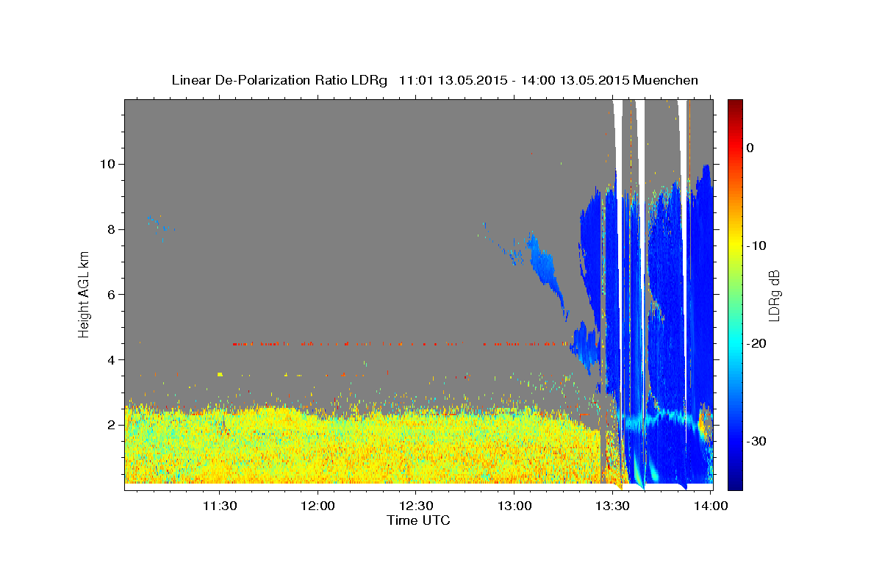Click the yellow band of the colorbar
The height and width of the screenshot is (588, 882).
point(735,245)
